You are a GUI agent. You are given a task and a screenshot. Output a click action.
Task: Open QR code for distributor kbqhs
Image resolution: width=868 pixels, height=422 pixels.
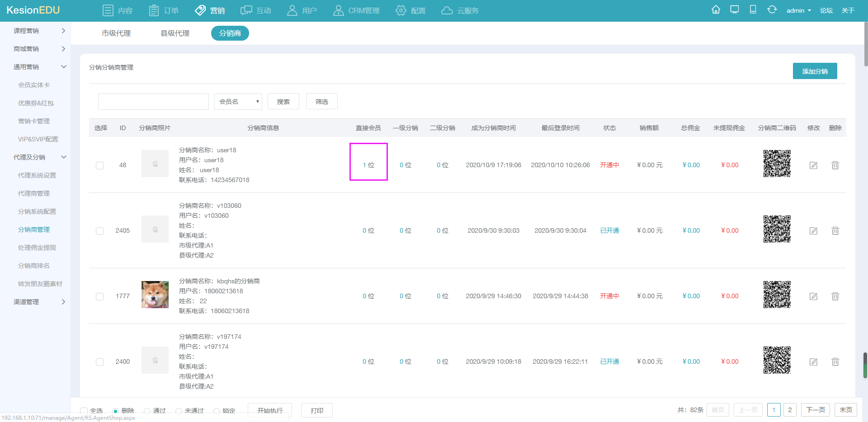(777, 295)
